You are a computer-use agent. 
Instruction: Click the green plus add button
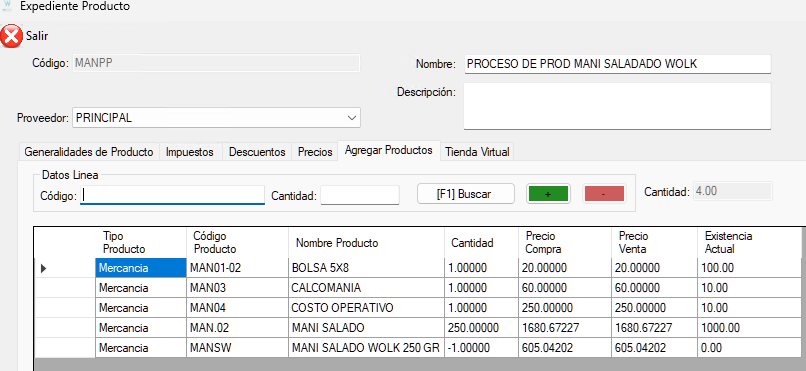coord(548,194)
